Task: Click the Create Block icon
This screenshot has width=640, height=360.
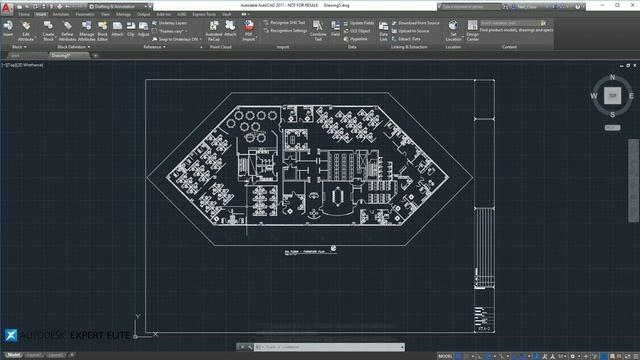Action: tap(48, 26)
